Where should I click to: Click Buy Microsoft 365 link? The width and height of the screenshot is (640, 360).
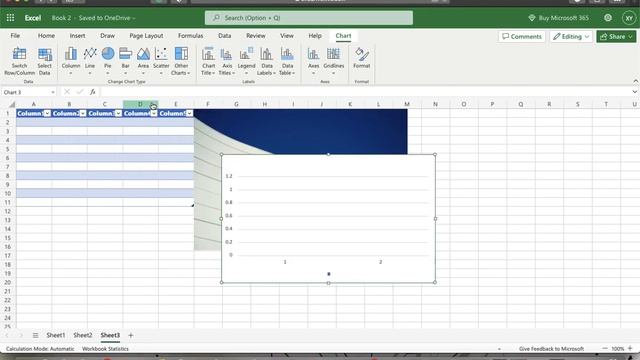pos(558,18)
